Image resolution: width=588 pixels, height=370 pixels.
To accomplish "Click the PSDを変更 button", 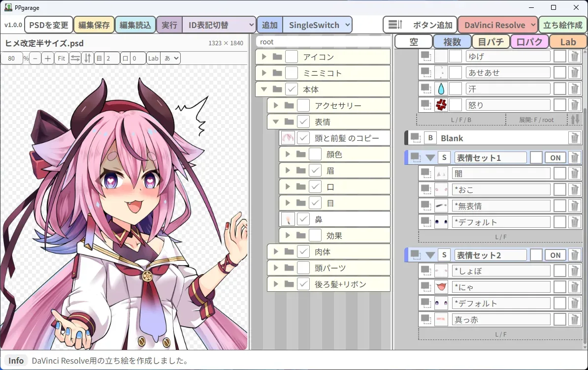I will tap(49, 25).
